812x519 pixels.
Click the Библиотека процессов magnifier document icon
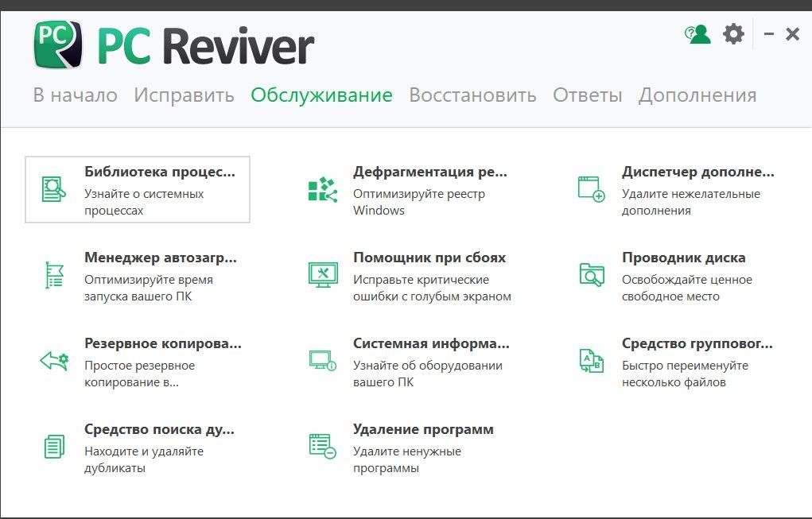point(54,189)
